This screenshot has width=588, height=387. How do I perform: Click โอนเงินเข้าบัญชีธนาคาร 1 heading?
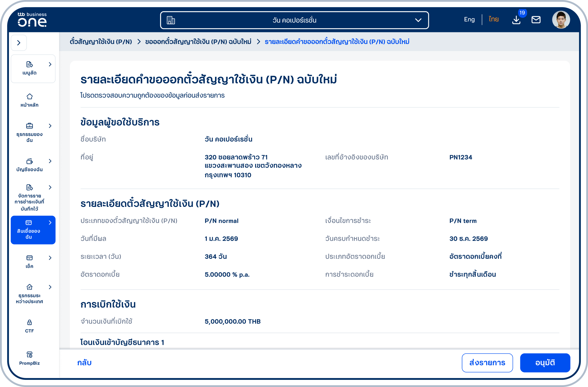[122, 342]
